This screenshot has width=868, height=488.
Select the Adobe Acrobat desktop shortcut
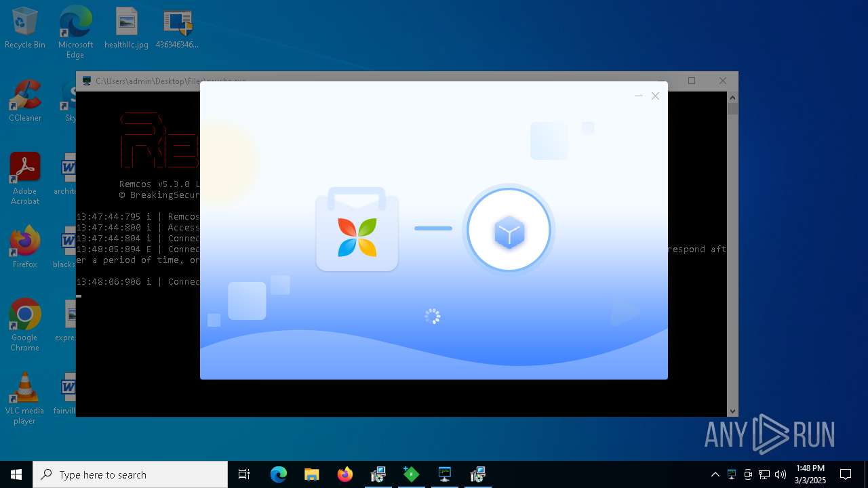(25, 179)
